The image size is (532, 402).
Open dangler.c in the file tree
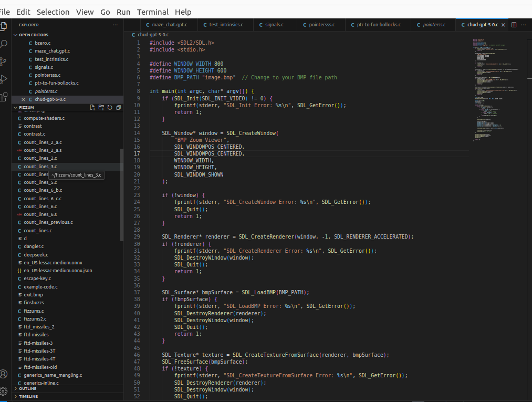(67, 246)
